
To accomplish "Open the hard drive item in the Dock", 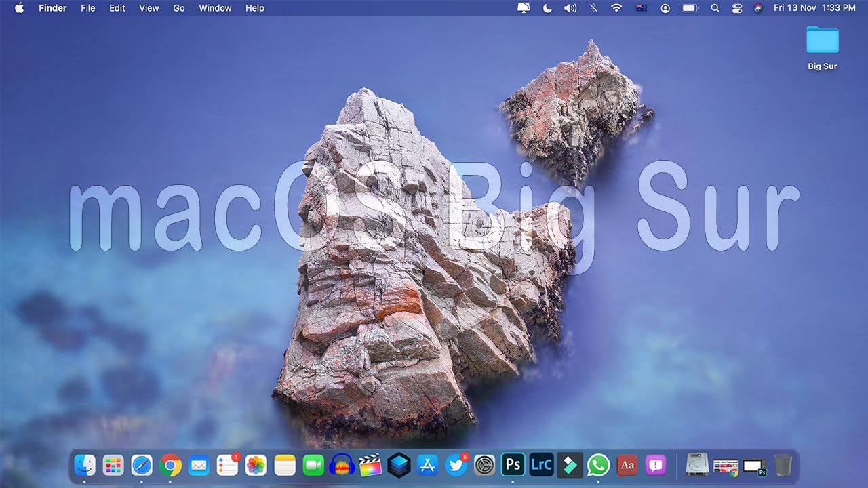I will pos(697,465).
